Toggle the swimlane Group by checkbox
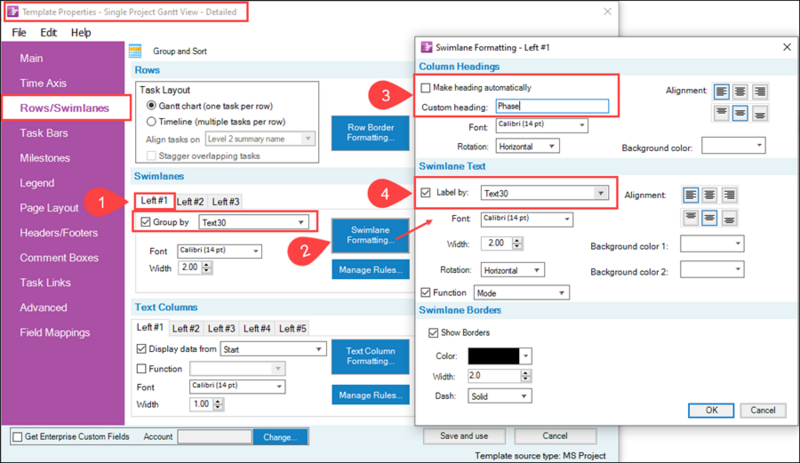This screenshot has width=800, height=463. point(145,222)
